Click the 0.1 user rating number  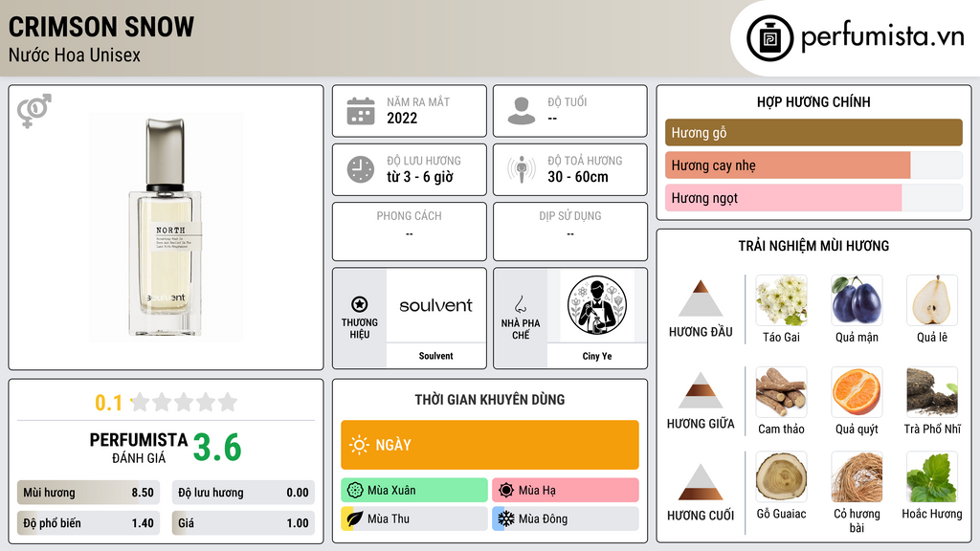point(108,403)
